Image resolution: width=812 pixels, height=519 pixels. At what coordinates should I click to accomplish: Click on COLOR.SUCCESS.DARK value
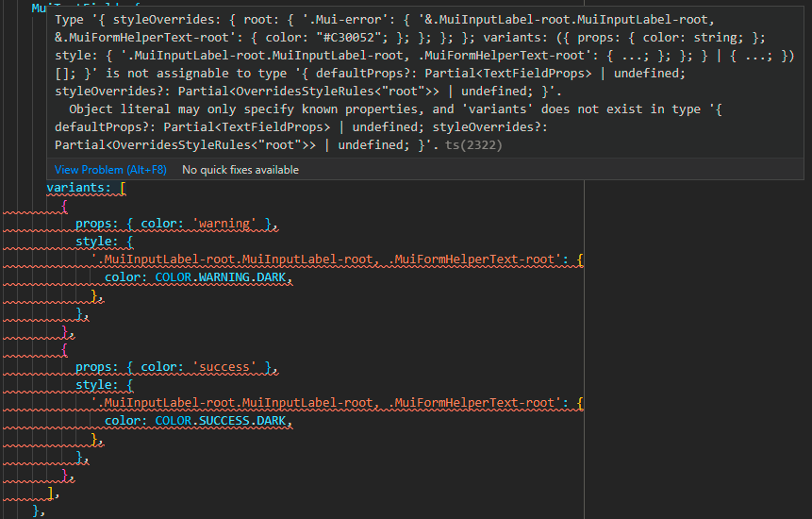pyautogui.click(x=221, y=421)
